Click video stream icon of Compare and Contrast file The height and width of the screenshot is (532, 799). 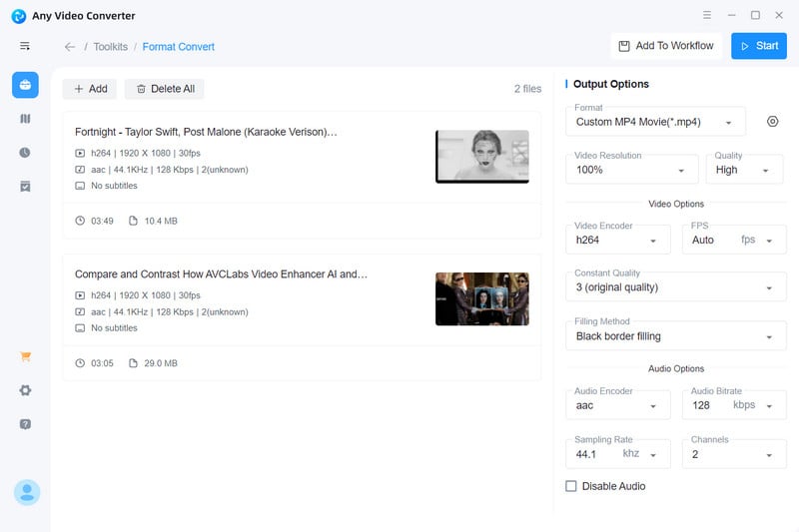80,295
